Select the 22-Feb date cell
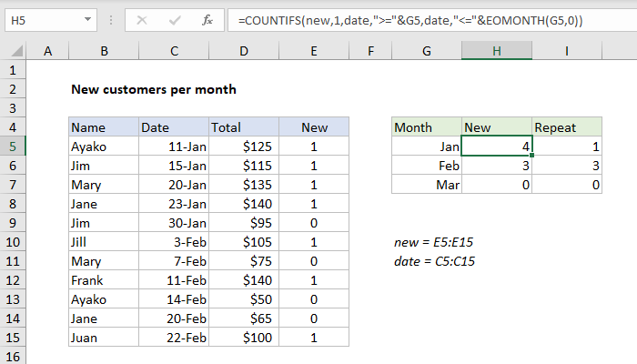 [173, 337]
